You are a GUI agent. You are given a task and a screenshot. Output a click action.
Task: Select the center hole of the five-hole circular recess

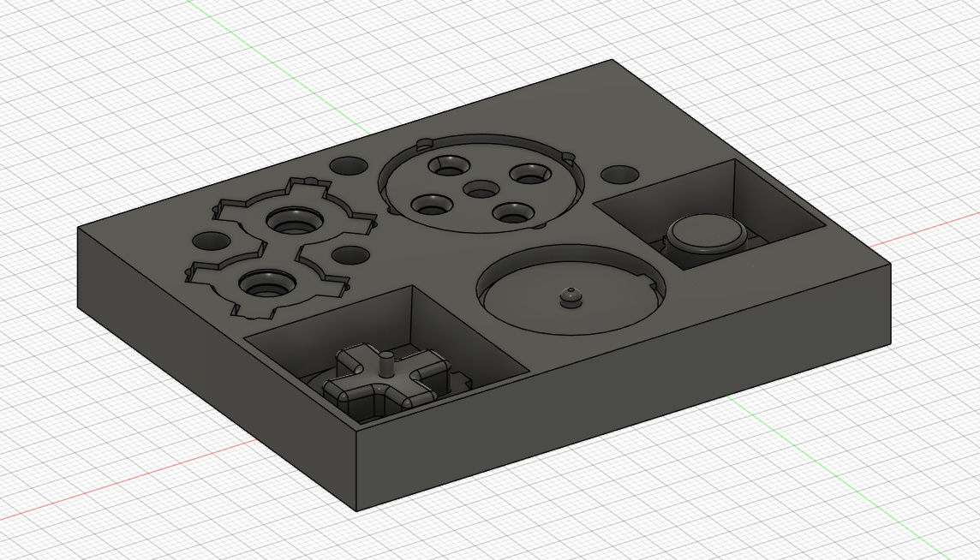tap(482, 188)
